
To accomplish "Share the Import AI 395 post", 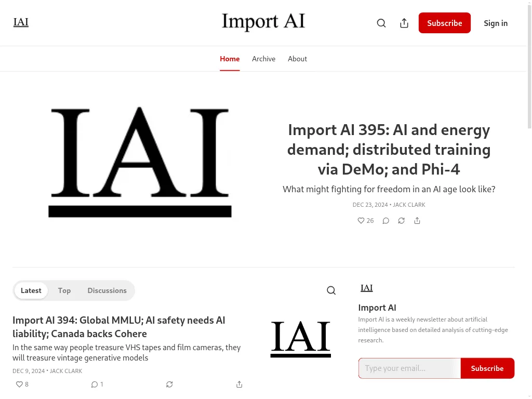I will point(417,220).
